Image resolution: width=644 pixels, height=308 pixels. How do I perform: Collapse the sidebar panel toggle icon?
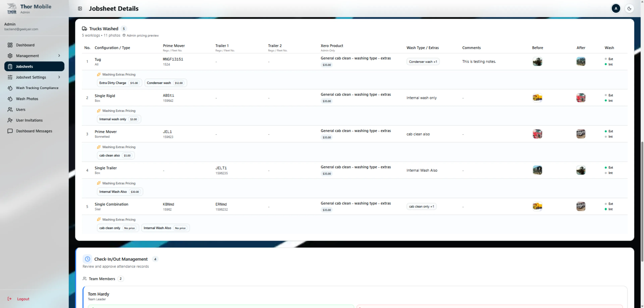click(80, 9)
